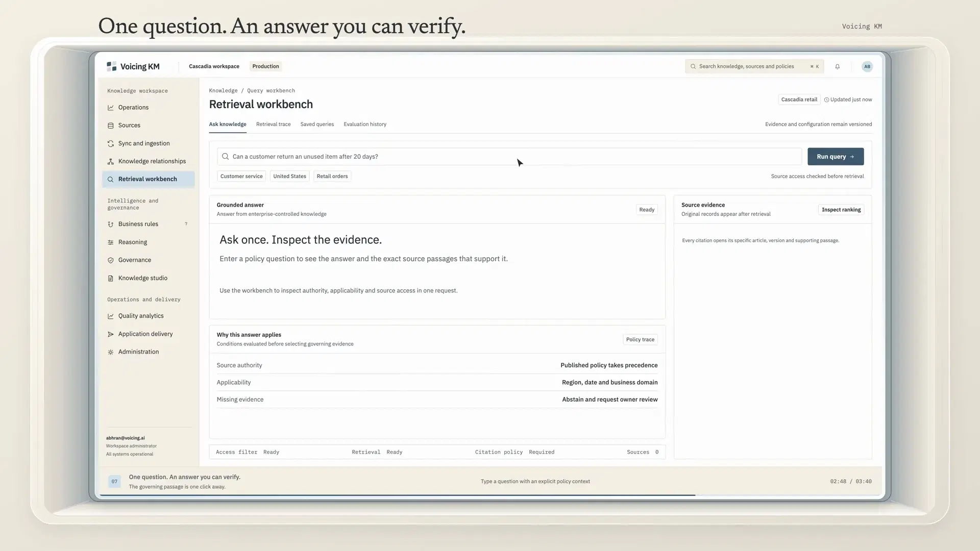Click the step 07 chapter badge
This screenshot has height=551, width=980.
(x=114, y=482)
